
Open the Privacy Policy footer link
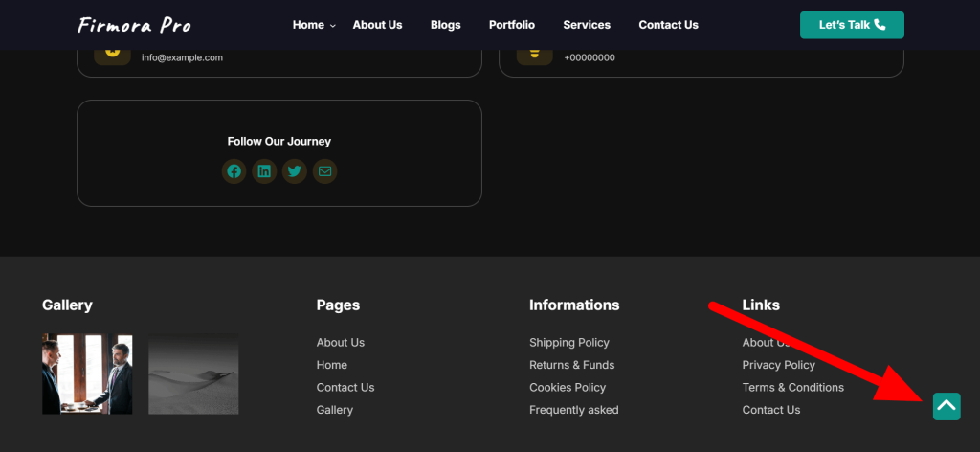[x=778, y=365]
